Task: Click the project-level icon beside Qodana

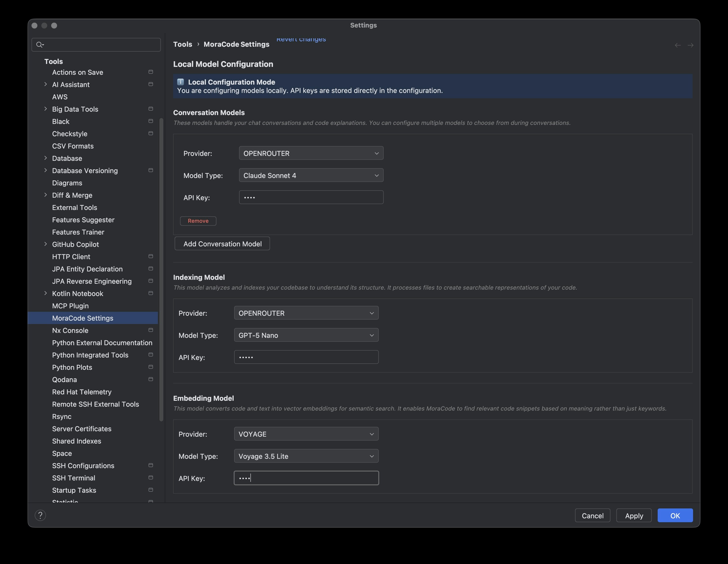Action: 151,379
